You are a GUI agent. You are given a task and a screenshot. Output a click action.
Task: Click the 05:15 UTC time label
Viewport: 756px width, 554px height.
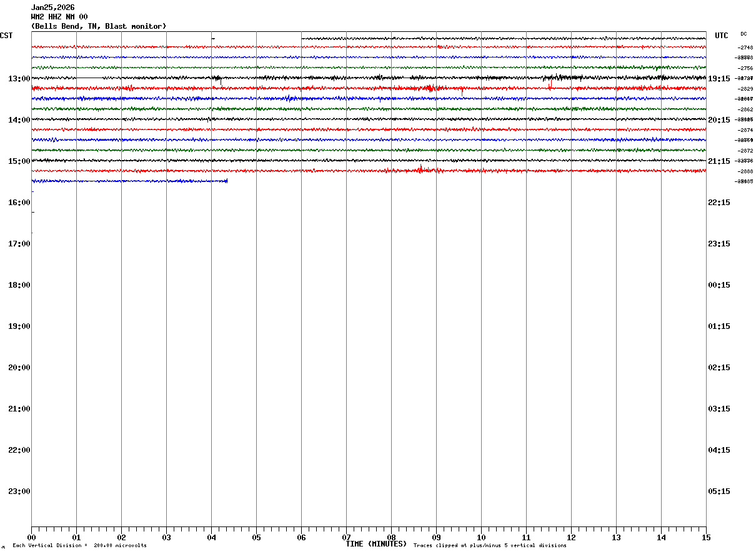(719, 491)
